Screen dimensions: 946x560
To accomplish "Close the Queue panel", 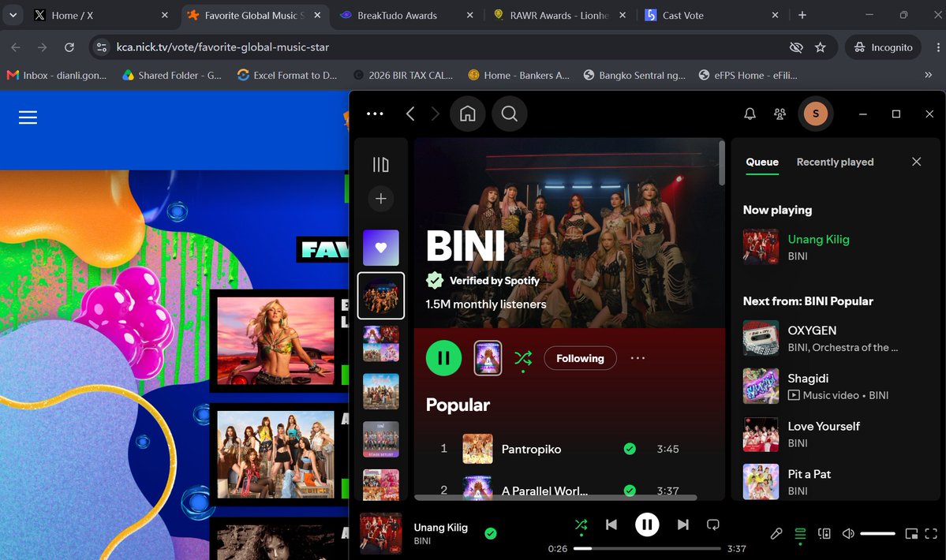I will (x=917, y=162).
